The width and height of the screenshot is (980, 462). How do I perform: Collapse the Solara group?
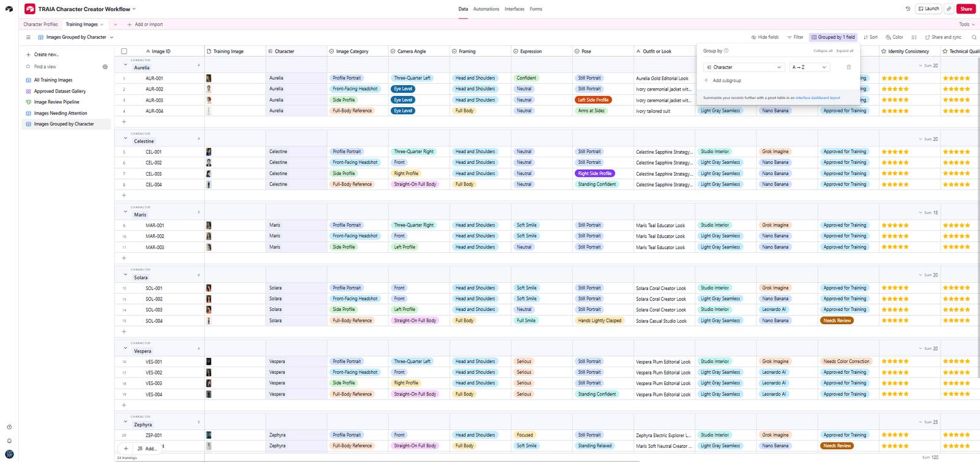pyautogui.click(x=126, y=275)
